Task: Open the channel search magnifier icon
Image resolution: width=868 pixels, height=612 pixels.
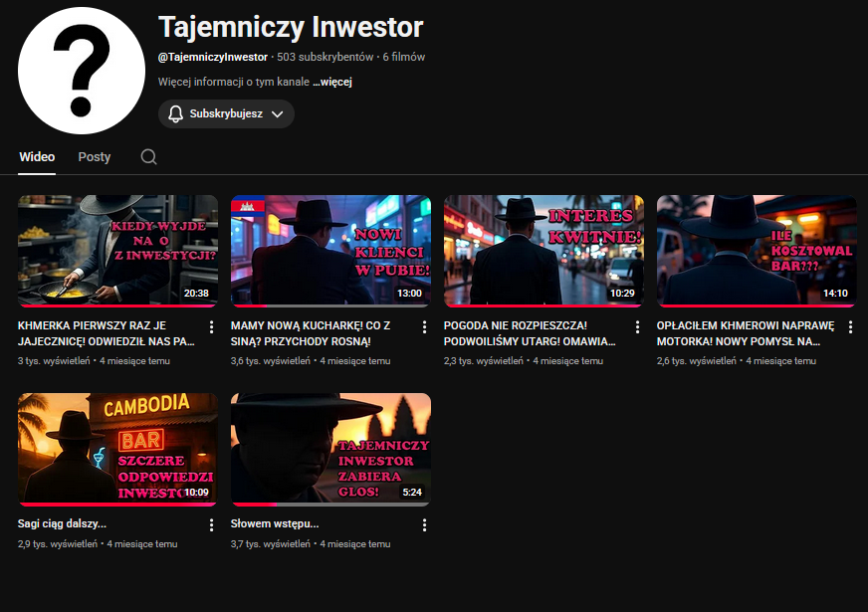Action: (148, 157)
